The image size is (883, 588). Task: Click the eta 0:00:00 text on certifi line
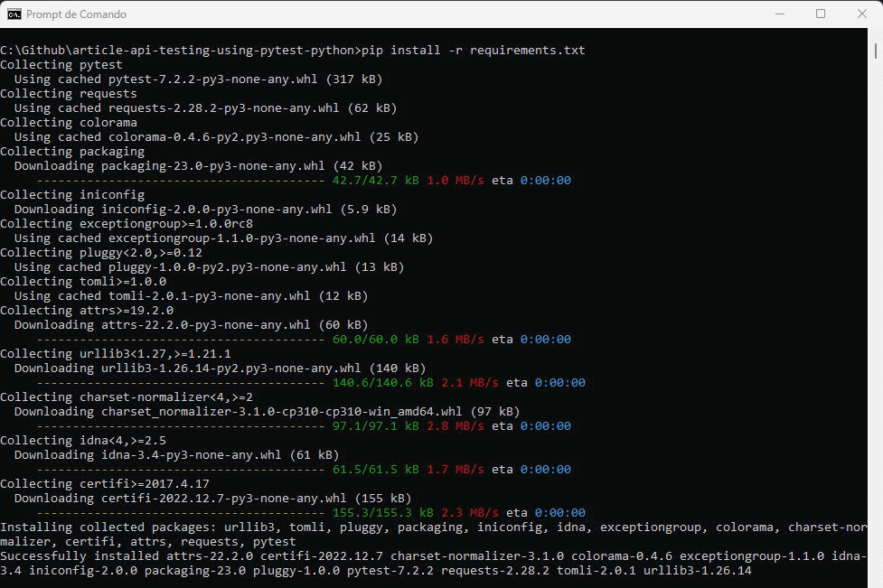[x=542, y=512]
